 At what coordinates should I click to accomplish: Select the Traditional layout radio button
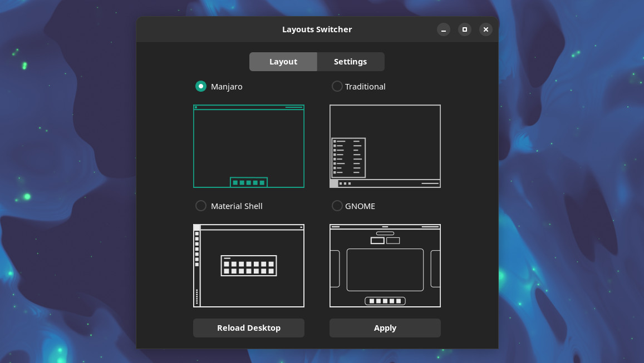click(337, 86)
